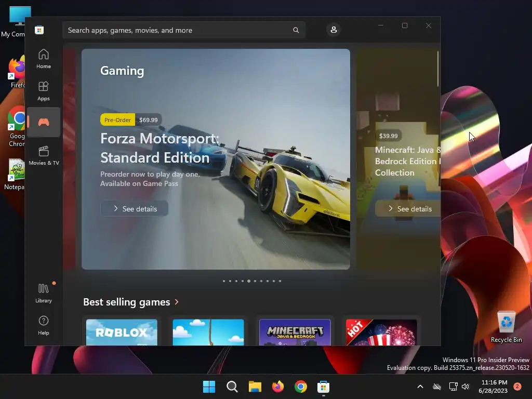
Task: Open the Best selling games heading
Action: [x=127, y=302]
